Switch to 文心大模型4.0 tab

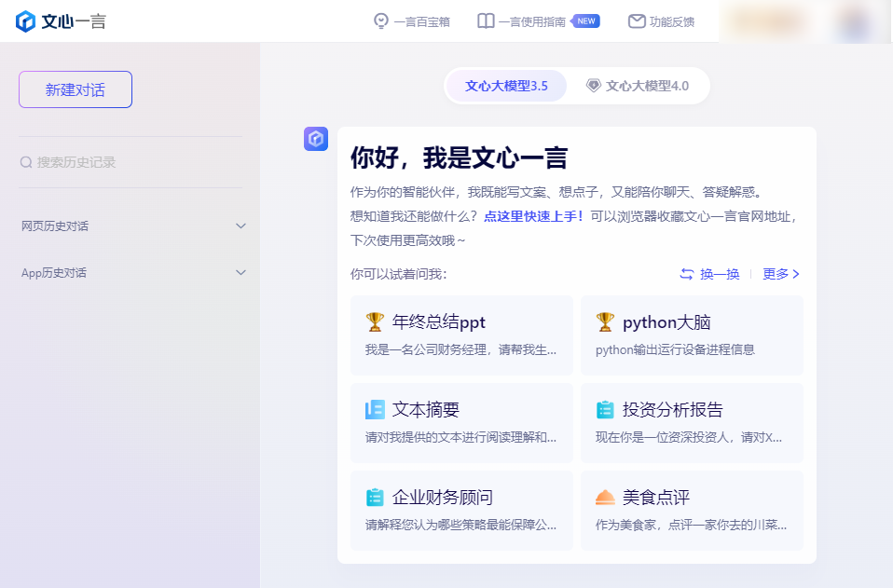[638, 86]
